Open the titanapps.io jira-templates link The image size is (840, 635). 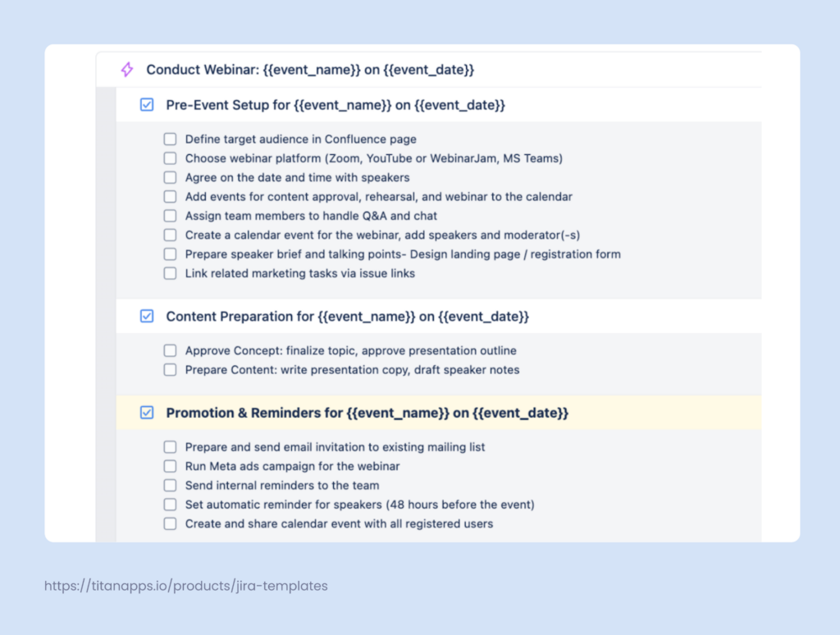(x=185, y=586)
